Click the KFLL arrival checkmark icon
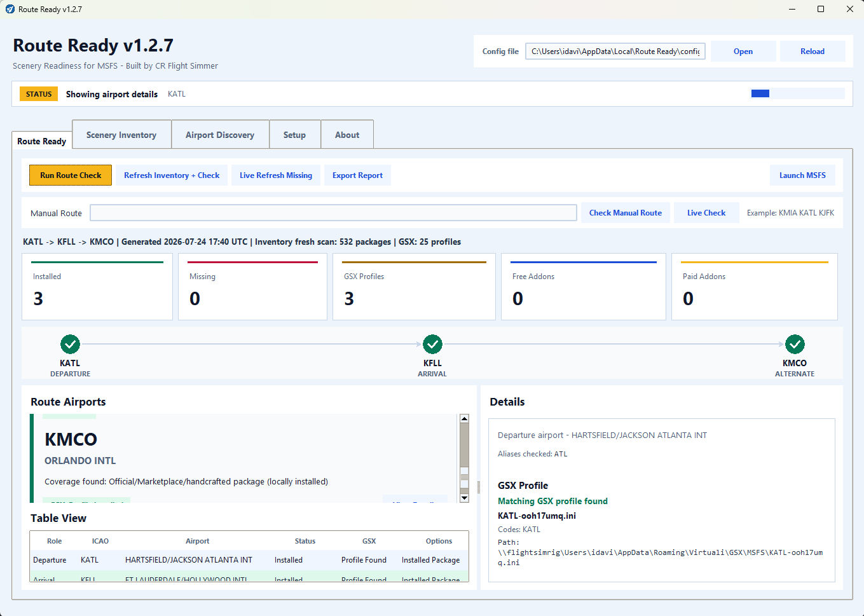Viewport: 864px width, 616px height. [x=432, y=345]
